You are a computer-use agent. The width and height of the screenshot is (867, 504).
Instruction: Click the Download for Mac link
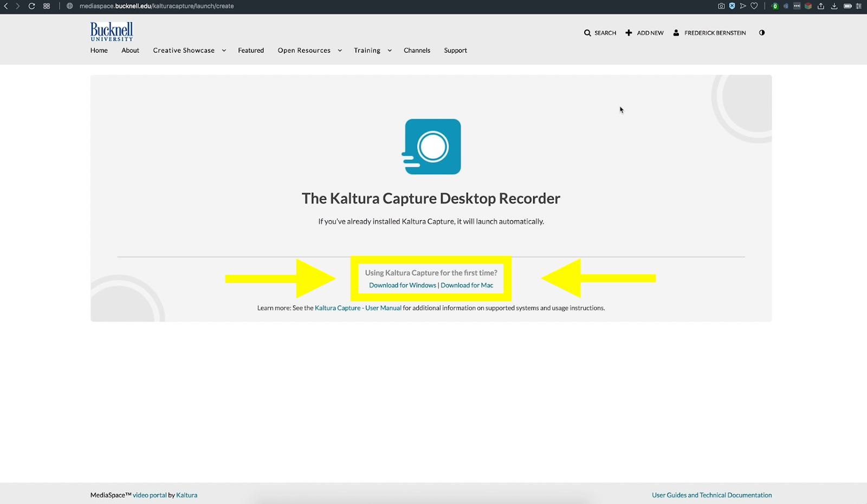click(x=467, y=285)
